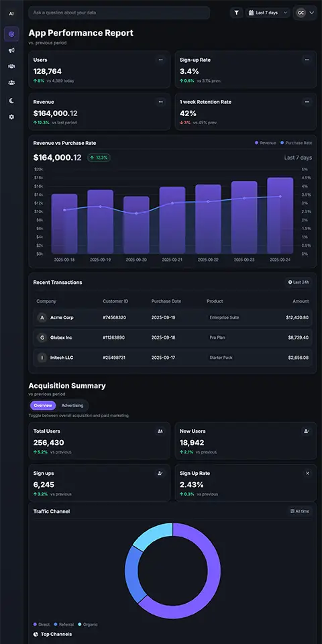This screenshot has height=644, width=322.
Task: Click the 2025-09-24 revenue bar
Action: pos(280,215)
